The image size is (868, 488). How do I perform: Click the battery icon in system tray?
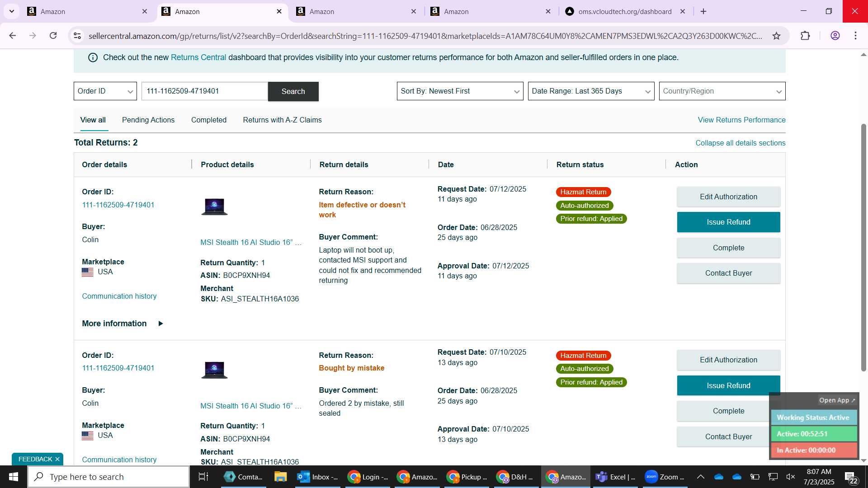point(755,477)
